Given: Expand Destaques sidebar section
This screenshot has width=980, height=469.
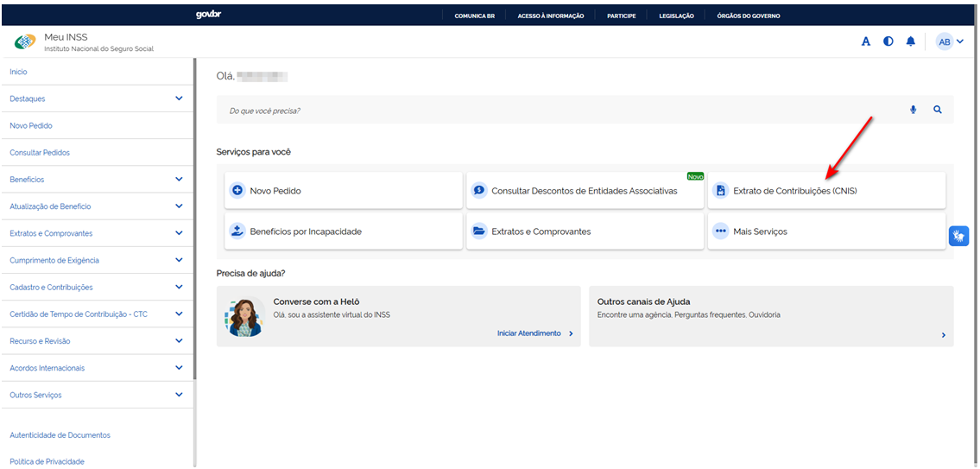Looking at the screenshot, I should click(180, 98).
